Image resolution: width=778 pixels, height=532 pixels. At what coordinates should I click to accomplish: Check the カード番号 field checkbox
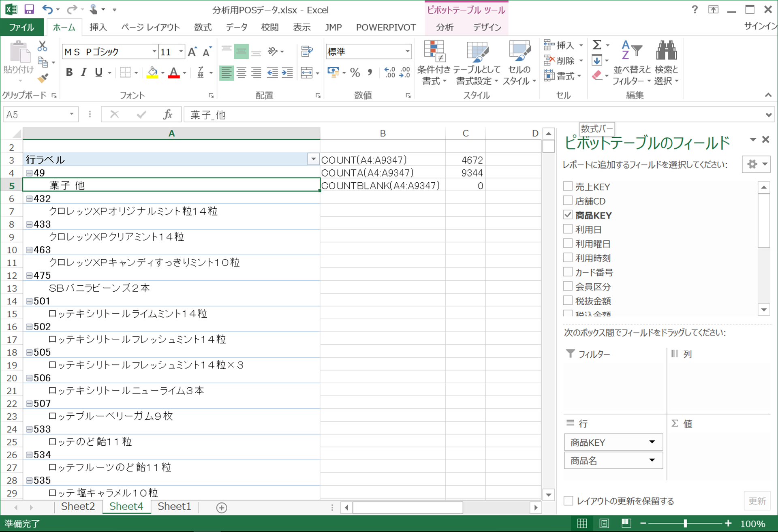568,272
